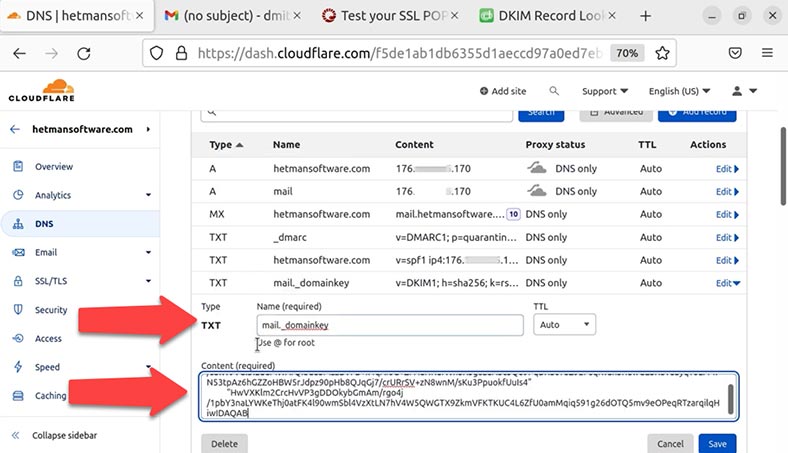Viewport: 788px width, 453px height.
Task: Click the Caching sidebar icon
Action: click(x=18, y=396)
